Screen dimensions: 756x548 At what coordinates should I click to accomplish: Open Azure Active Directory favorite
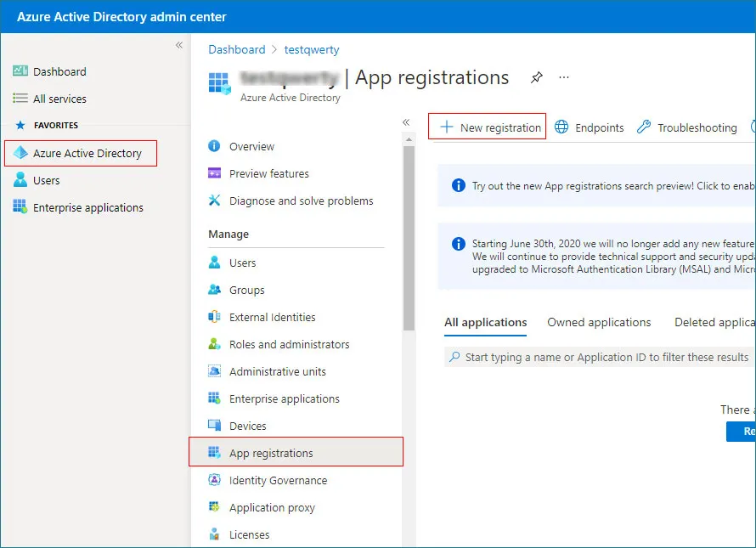81,153
